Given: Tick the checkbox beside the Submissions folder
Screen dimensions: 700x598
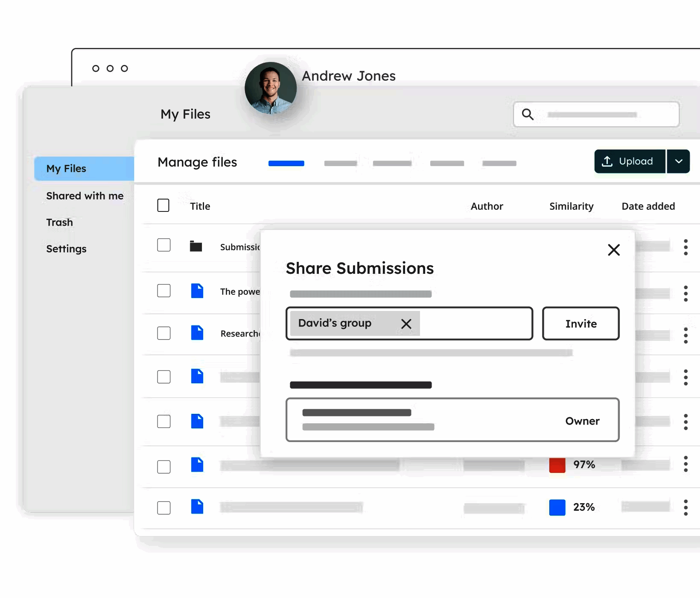Looking at the screenshot, I should point(163,245).
